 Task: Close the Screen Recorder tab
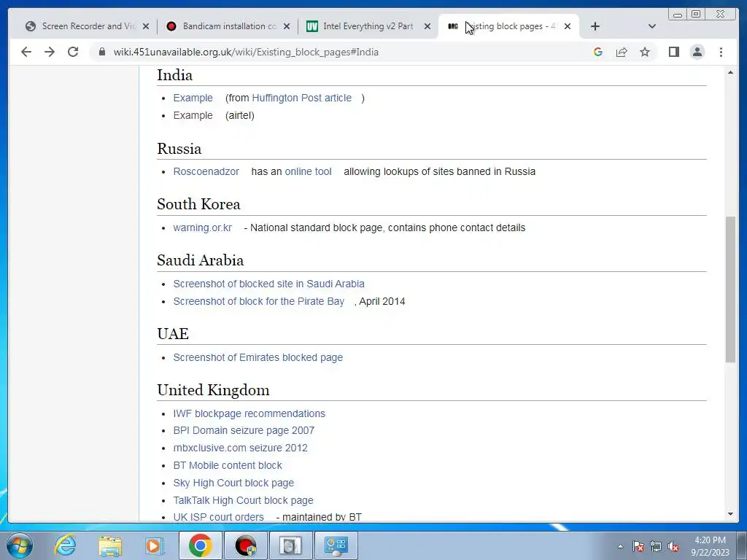[x=146, y=27]
